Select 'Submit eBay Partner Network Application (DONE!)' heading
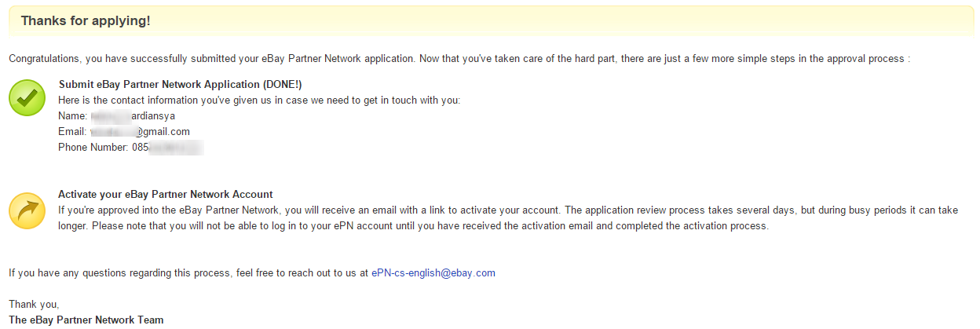 (180, 84)
